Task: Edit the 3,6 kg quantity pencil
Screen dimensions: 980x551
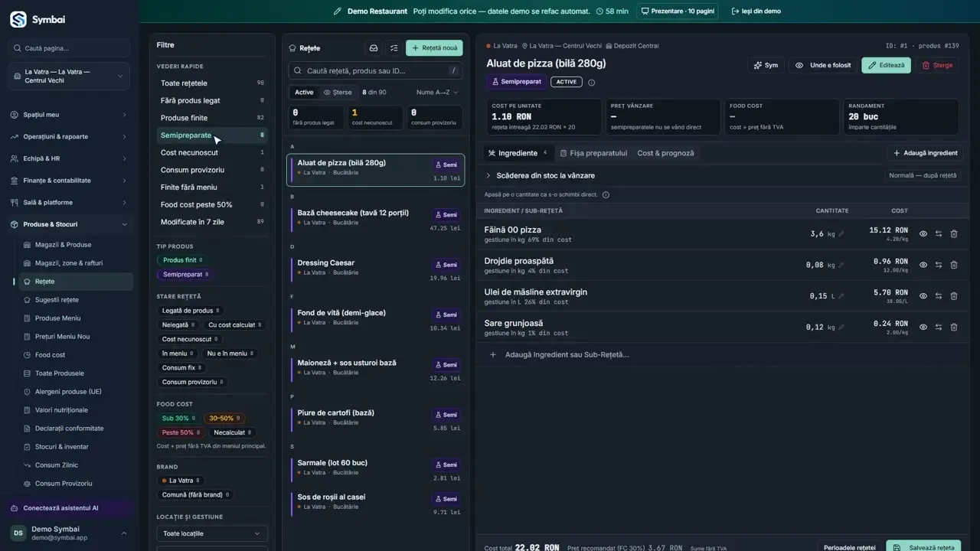Action: [841, 234]
